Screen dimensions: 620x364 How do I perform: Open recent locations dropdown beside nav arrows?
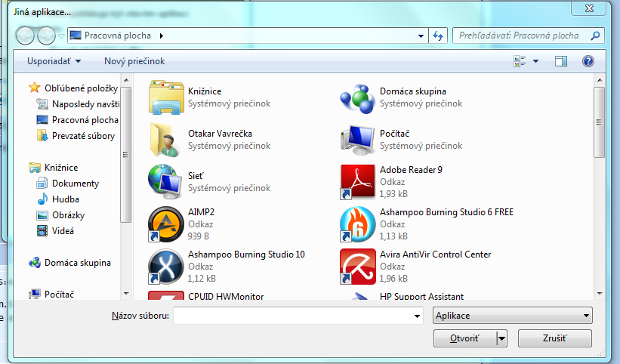[x=61, y=36]
